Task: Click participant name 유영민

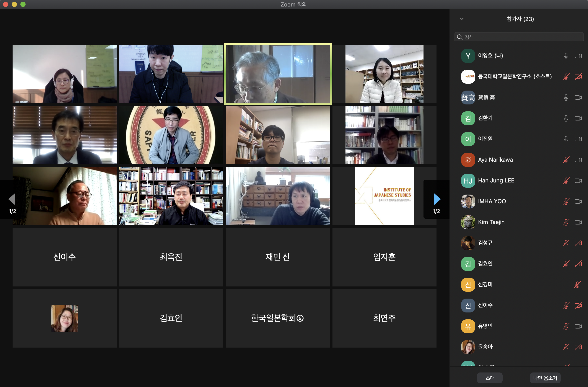Action: tap(485, 326)
